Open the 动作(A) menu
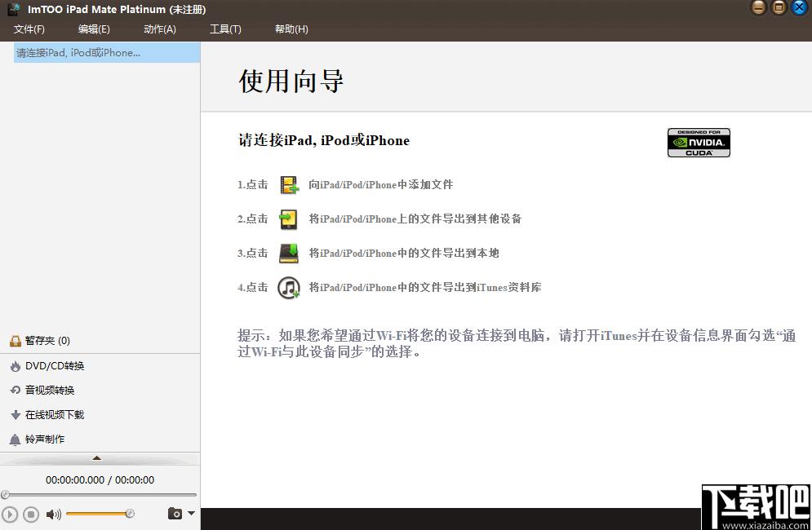This screenshot has width=812, height=530. point(159,29)
